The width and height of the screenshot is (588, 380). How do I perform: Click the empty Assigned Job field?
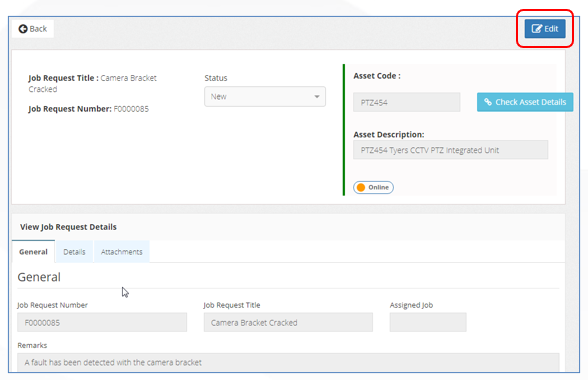click(428, 322)
